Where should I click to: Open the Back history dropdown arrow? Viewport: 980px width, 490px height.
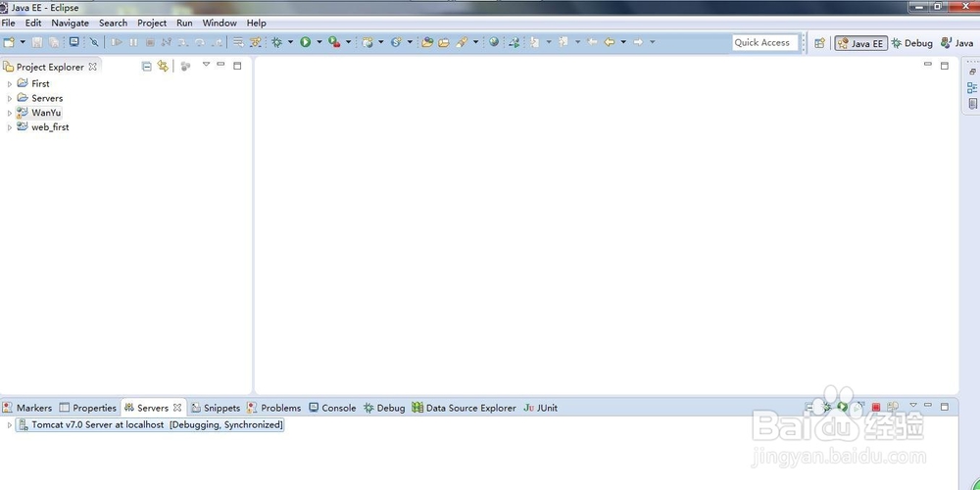(623, 42)
